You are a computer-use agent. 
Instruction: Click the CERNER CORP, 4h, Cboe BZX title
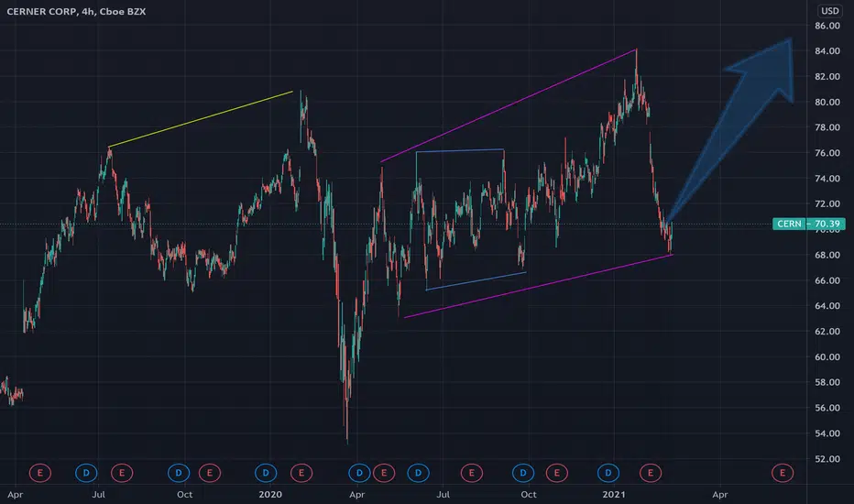(76, 11)
